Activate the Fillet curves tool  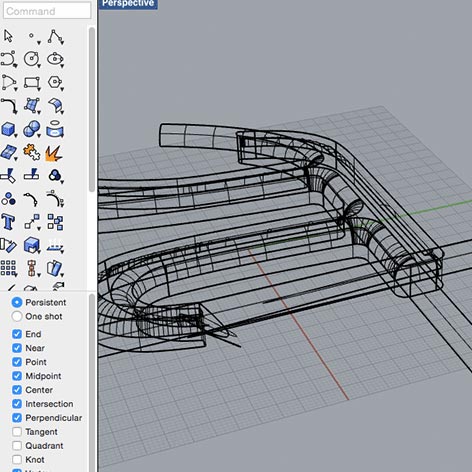(x=9, y=106)
